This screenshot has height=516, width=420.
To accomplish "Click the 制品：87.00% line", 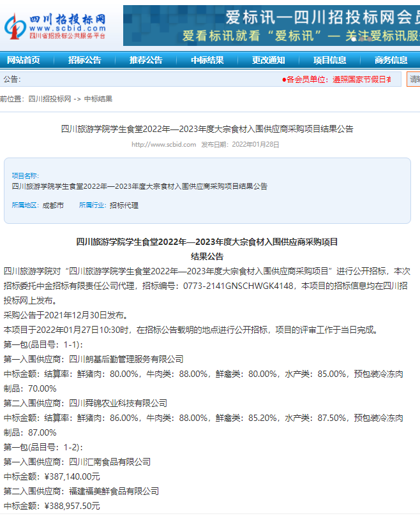I will [x=30, y=432].
